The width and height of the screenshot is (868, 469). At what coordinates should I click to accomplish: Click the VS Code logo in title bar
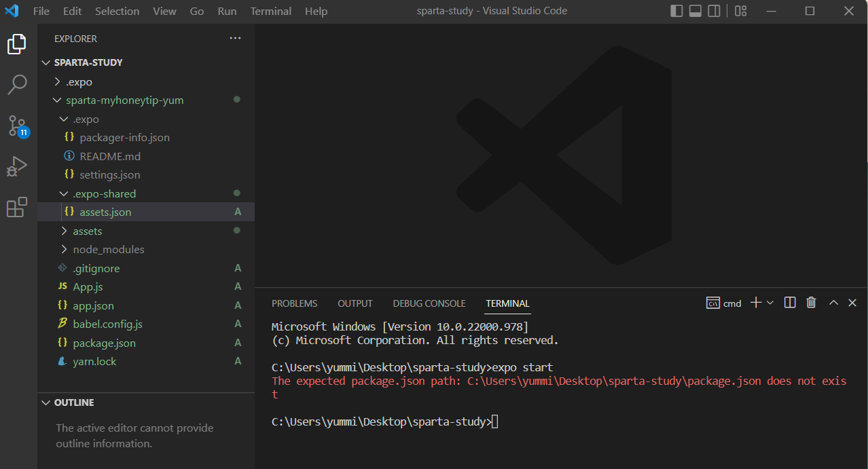12,11
